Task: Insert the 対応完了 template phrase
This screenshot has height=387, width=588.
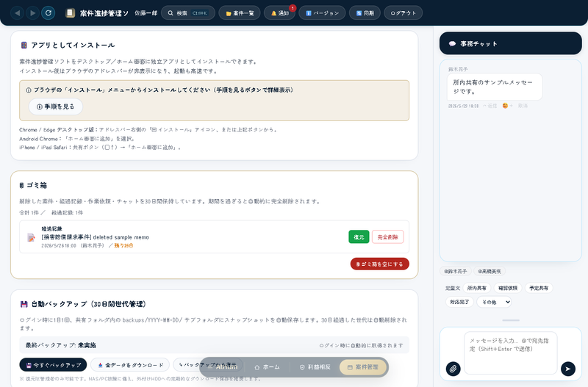Action: [x=460, y=302]
